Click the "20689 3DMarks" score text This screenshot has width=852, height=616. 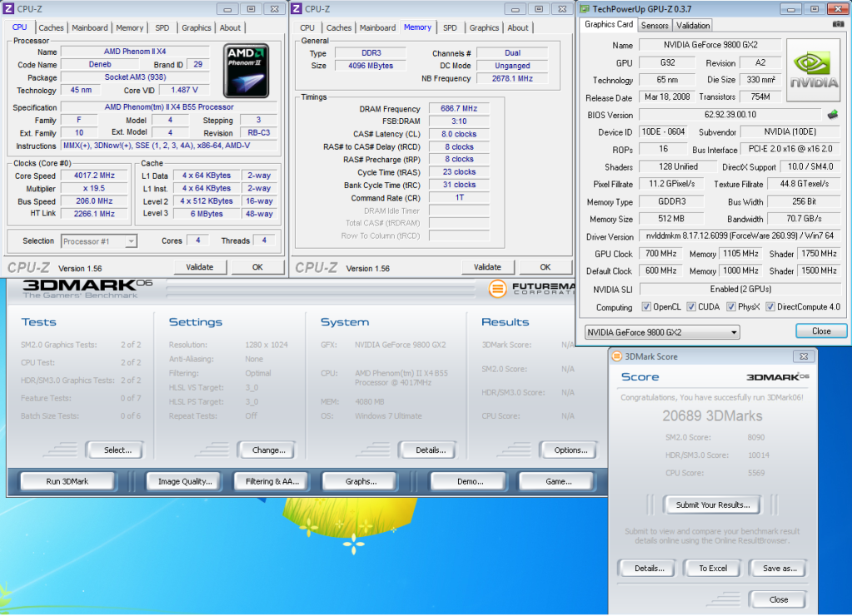point(712,416)
